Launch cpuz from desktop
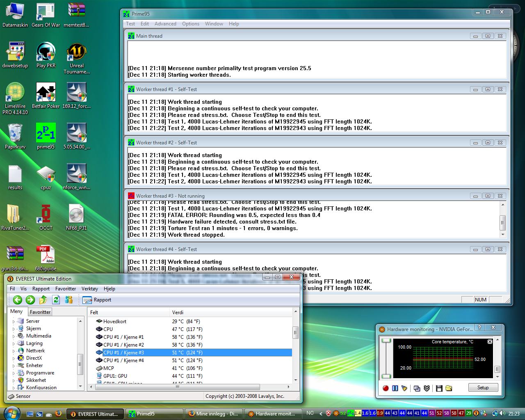The width and height of the screenshot is (525, 420). [46, 177]
